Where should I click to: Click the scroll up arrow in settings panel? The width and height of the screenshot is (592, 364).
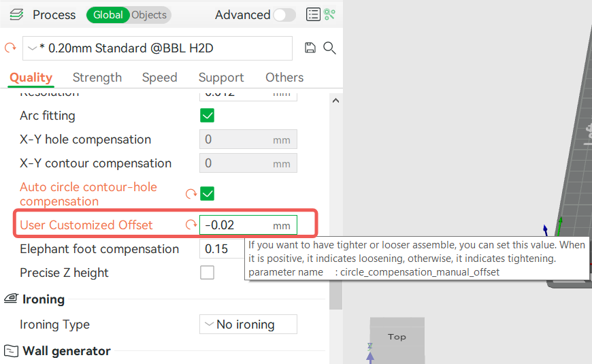tap(335, 101)
